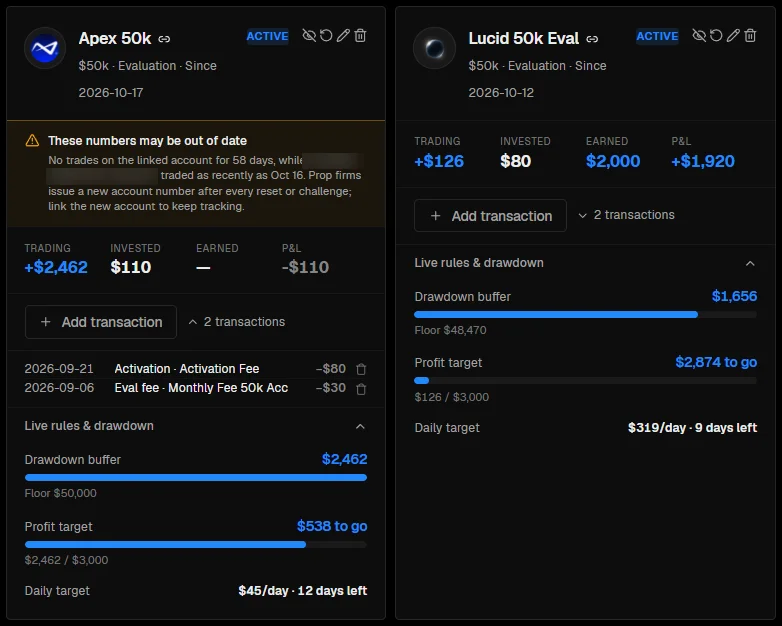Click the Apex 50k account title
This screenshot has width=782, height=626.
pyautogui.click(x=115, y=38)
